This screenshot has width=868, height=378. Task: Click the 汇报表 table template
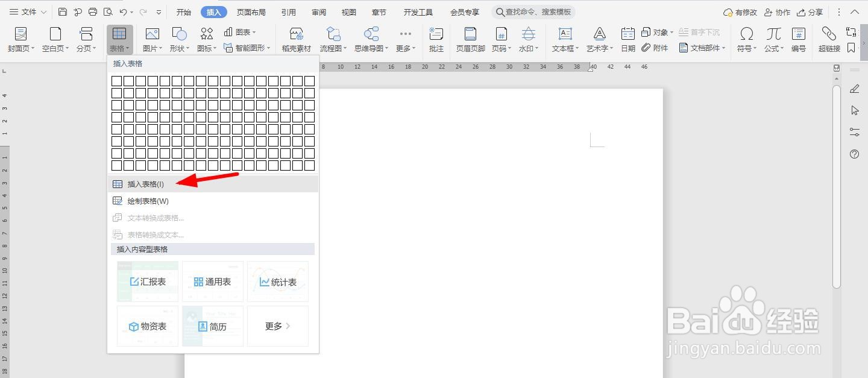pyautogui.click(x=147, y=281)
